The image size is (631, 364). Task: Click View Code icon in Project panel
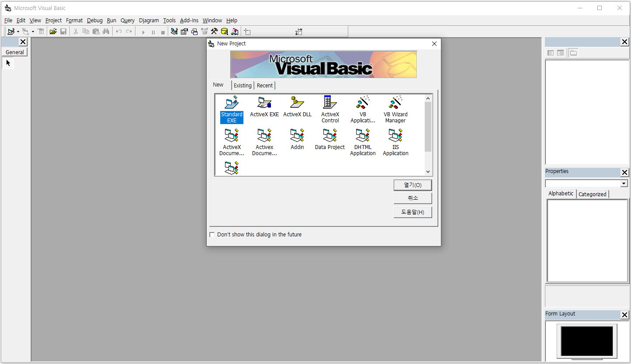tap(551, 53)
